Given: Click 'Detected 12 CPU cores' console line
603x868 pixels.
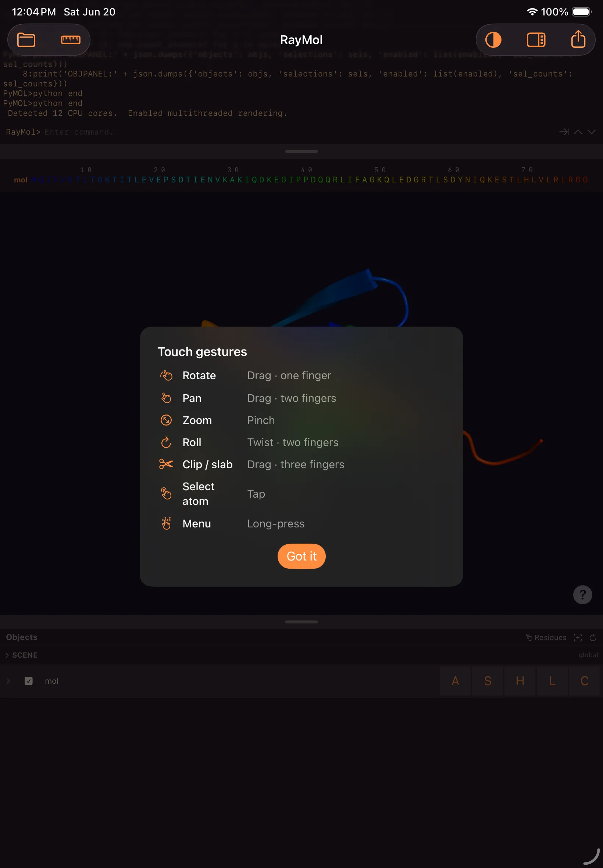Looking at the screenshot, I should [147, 113].
